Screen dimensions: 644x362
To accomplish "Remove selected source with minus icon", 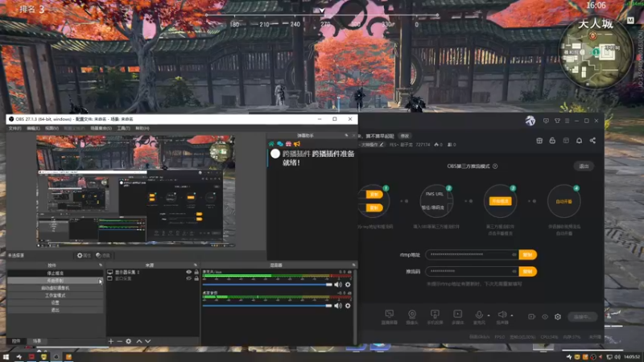I will tap(119, 341).
